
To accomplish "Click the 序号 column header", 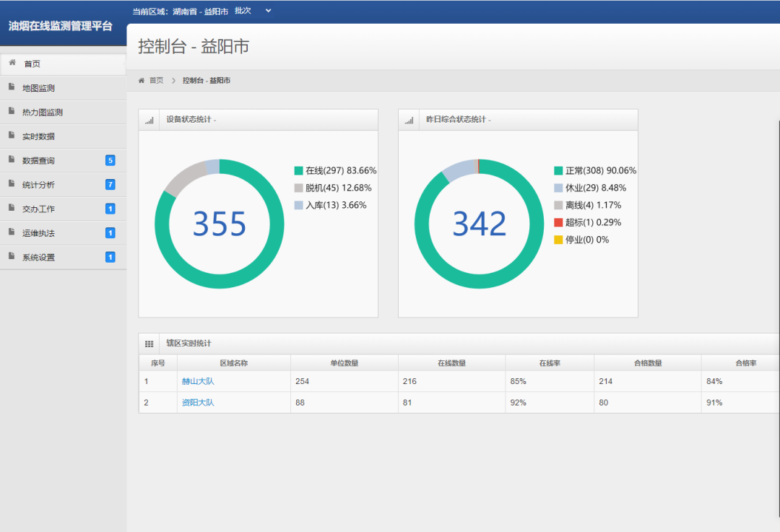I will [x=158, y=363].
